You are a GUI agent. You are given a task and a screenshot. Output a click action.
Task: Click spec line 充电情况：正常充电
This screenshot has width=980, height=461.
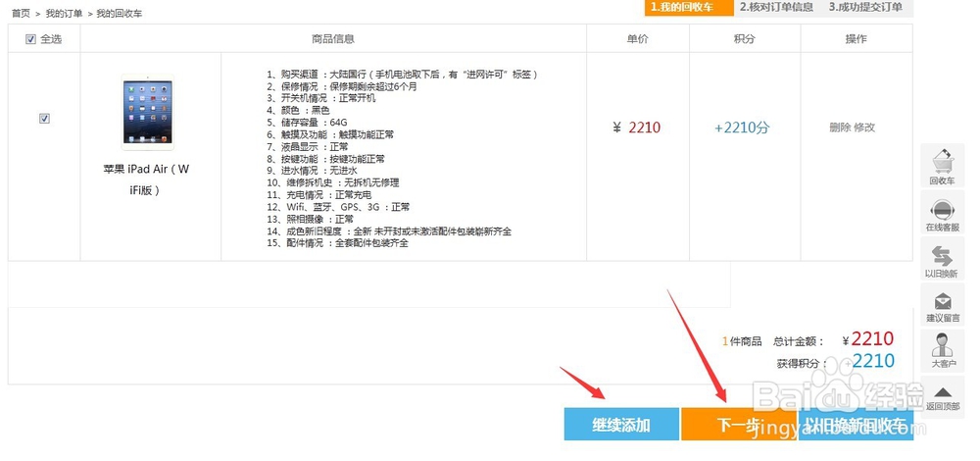pos(318,195)
